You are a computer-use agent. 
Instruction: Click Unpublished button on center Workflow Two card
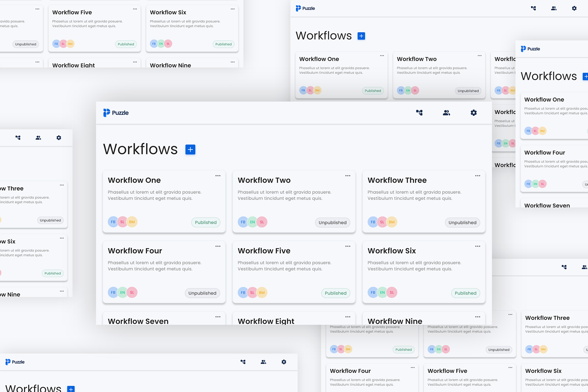(332, 223)
